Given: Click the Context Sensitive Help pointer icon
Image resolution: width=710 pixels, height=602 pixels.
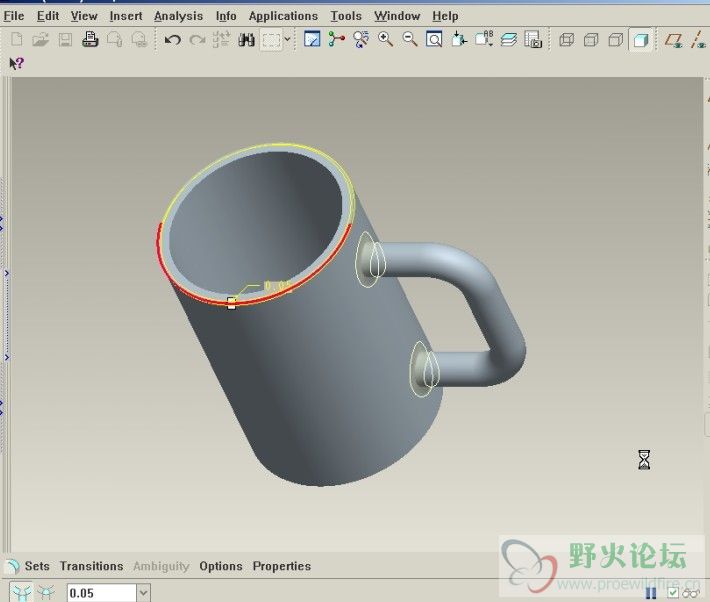Looking at the screenshot, I should pyautogui.click(x=16, y=63).
